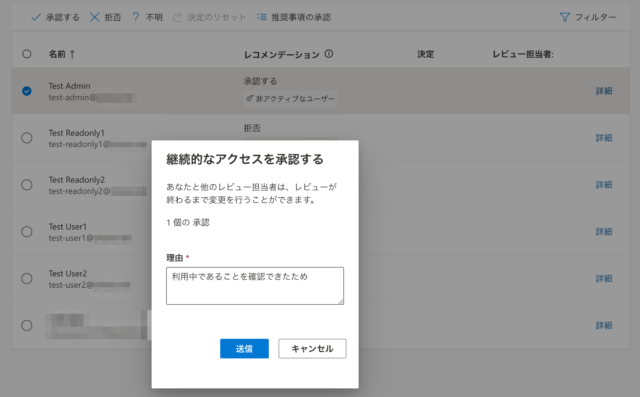Open 詳細 for Test User1
The image size is (640, 397).
[x=604, y=232]
